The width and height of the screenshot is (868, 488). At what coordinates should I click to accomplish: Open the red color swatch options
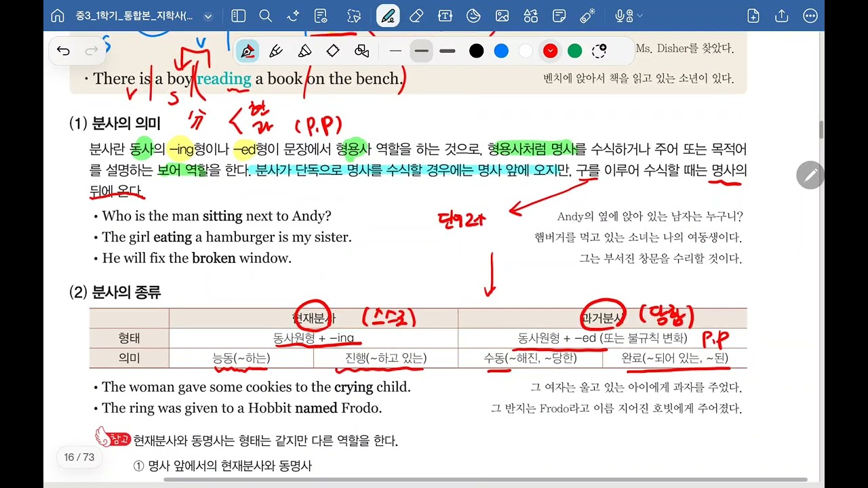pos(550,51)
